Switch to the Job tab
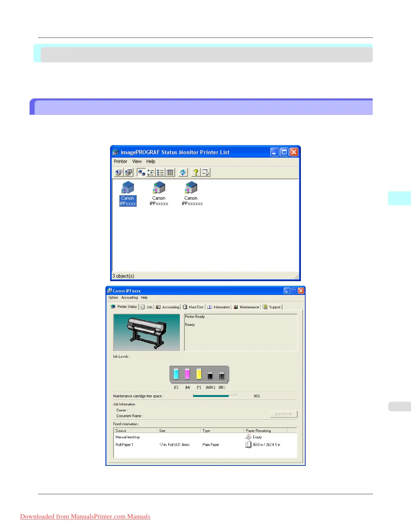The width and height of the screenshot is (411, 532). tap(146, 307)
